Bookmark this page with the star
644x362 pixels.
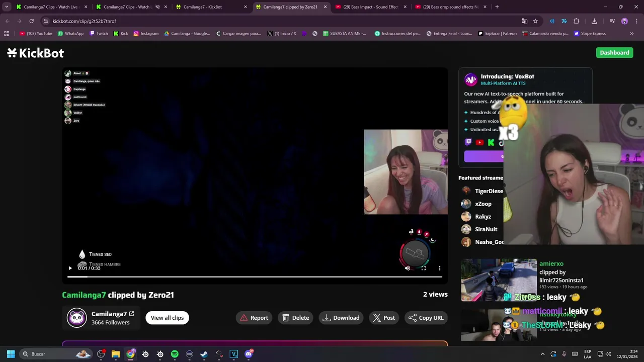[535, 21]
